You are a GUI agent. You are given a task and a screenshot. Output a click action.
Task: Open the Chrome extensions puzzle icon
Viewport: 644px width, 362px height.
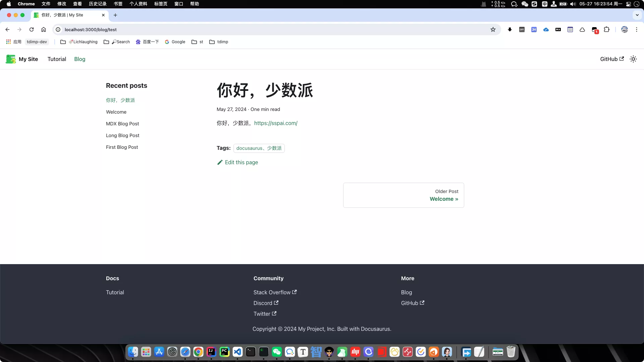point(606,29)
